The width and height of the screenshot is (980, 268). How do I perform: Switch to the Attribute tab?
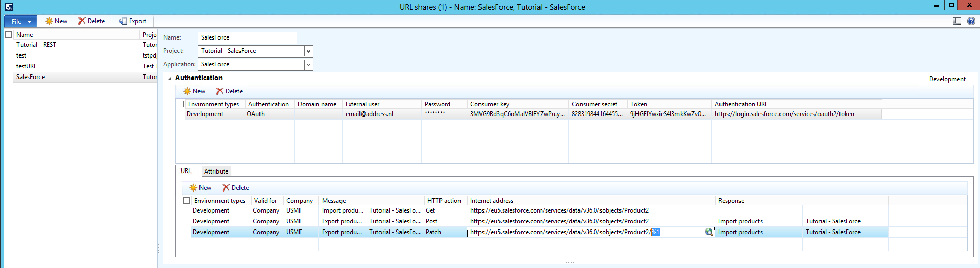pos(216,171)
